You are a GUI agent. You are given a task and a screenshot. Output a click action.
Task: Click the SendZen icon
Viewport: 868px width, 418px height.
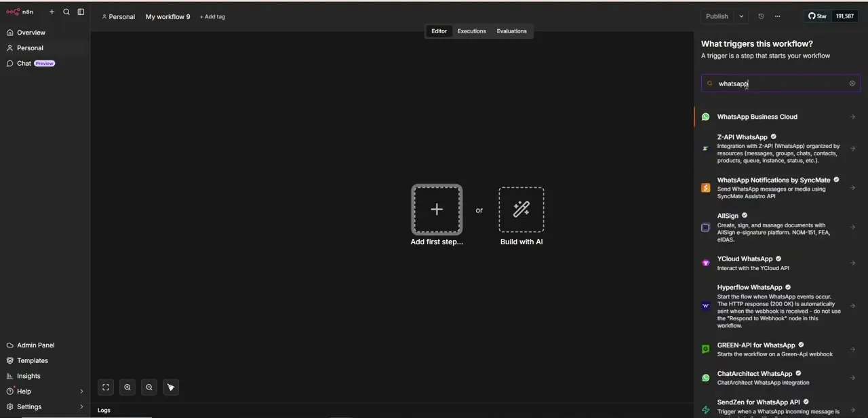coord(705,410)
